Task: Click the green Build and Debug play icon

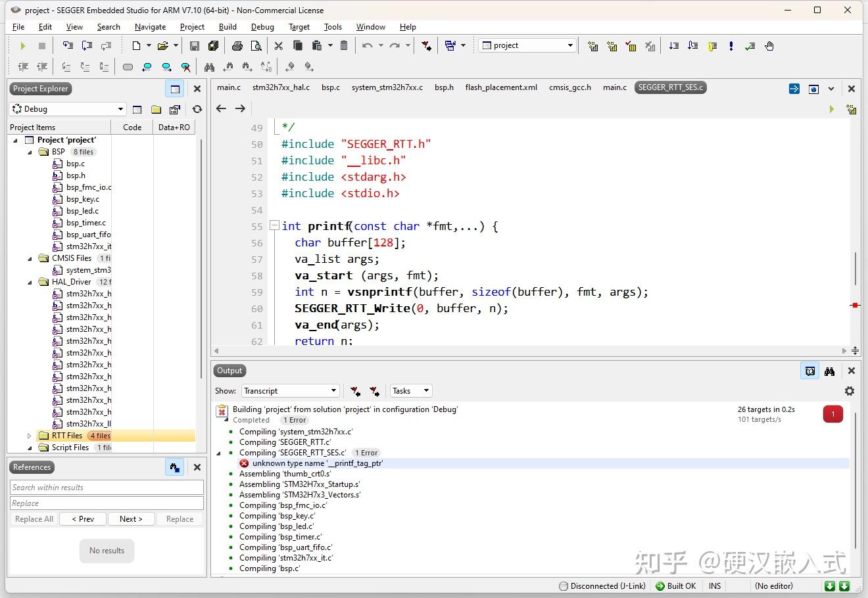Action: coord(22,46)
